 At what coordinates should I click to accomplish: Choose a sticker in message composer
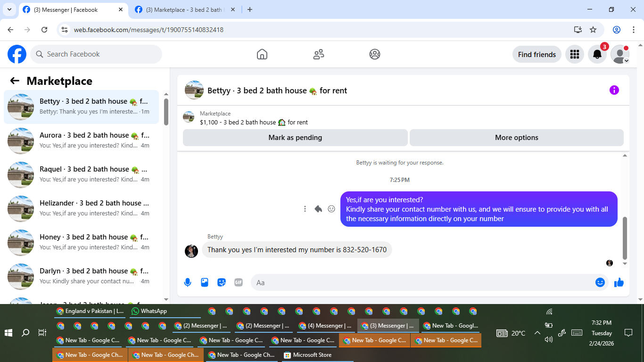[222, 282]
